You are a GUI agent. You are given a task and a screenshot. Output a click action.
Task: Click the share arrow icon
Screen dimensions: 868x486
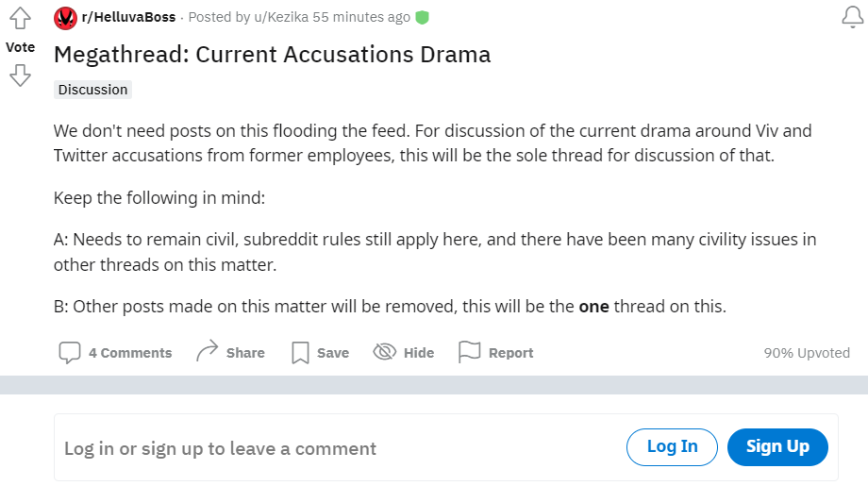[207, 352]
